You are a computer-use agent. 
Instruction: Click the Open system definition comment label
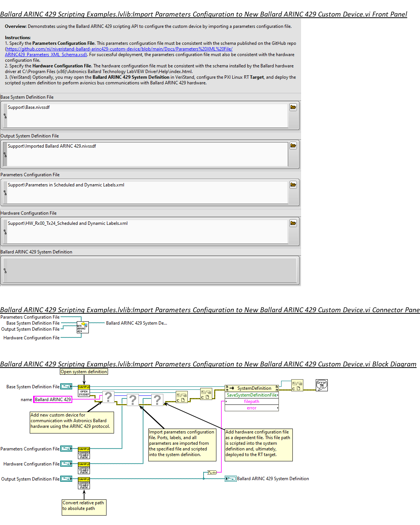tap(84, 372)
